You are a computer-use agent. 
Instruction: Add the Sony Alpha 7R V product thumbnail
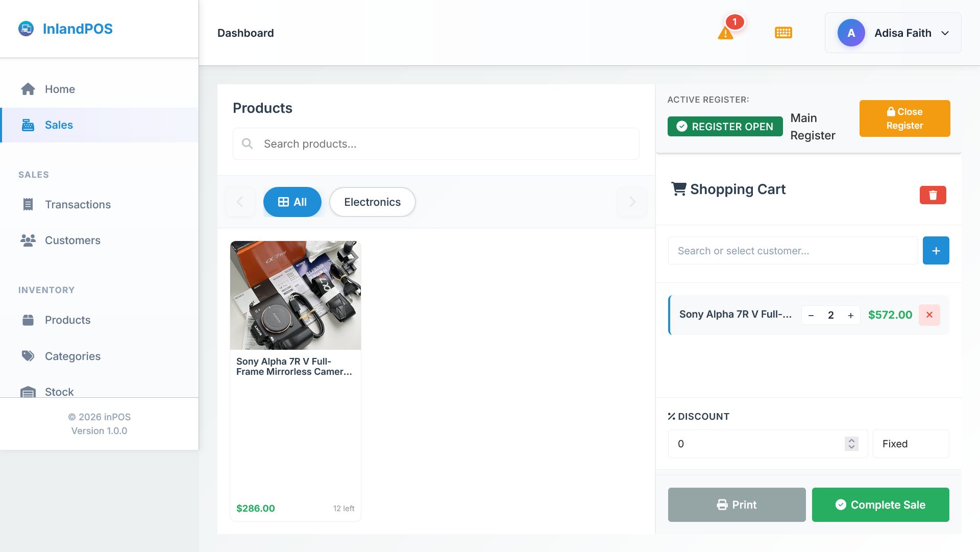pyautogui.click(x=296, y=296)
